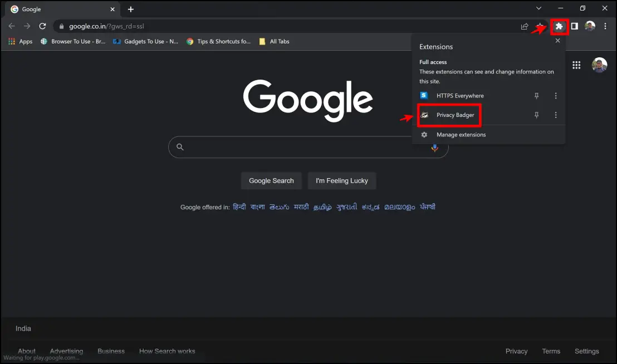617x364 pixels.
Task: Click the padlock site info icon
Action: click(61, 26)
